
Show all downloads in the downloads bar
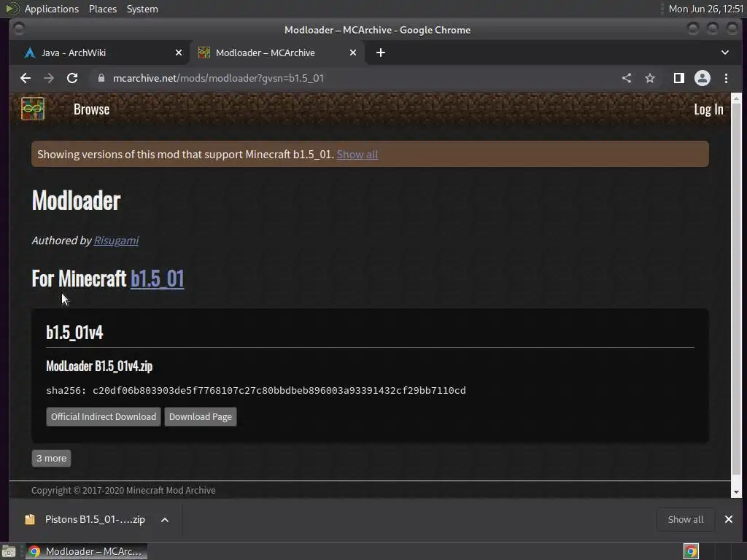click(686, 519)
